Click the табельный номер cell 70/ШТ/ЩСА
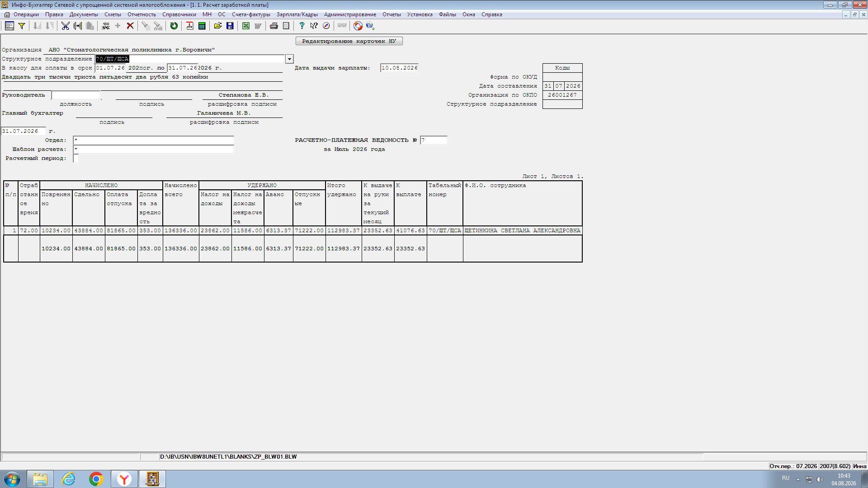The image size is (868, 488). pos(445,230)
